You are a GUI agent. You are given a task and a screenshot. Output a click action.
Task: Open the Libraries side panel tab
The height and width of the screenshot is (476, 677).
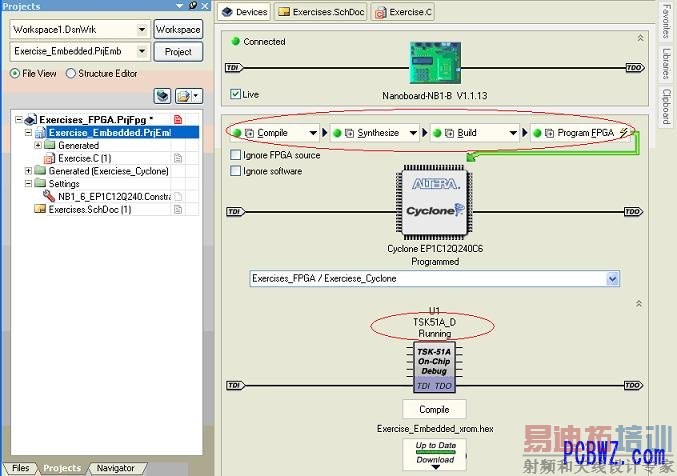[x=667, y=64]
